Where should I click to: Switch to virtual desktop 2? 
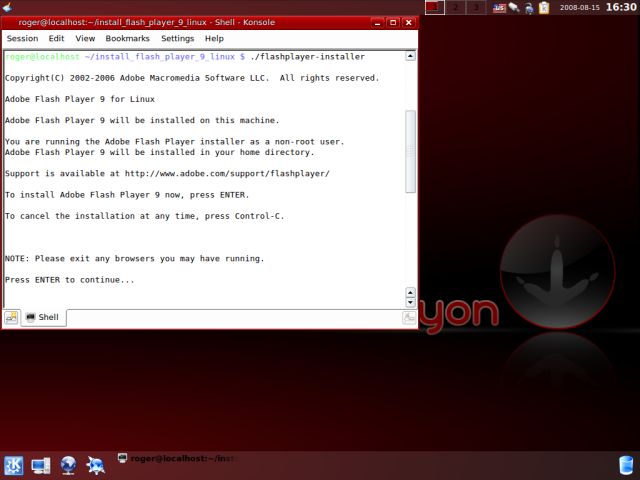coord(455,7)
